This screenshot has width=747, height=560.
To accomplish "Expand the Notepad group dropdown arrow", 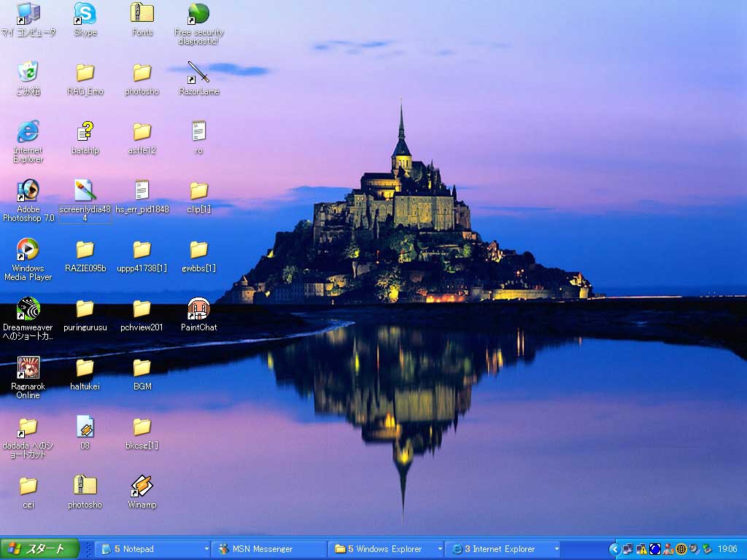I will tap(206, 549).
